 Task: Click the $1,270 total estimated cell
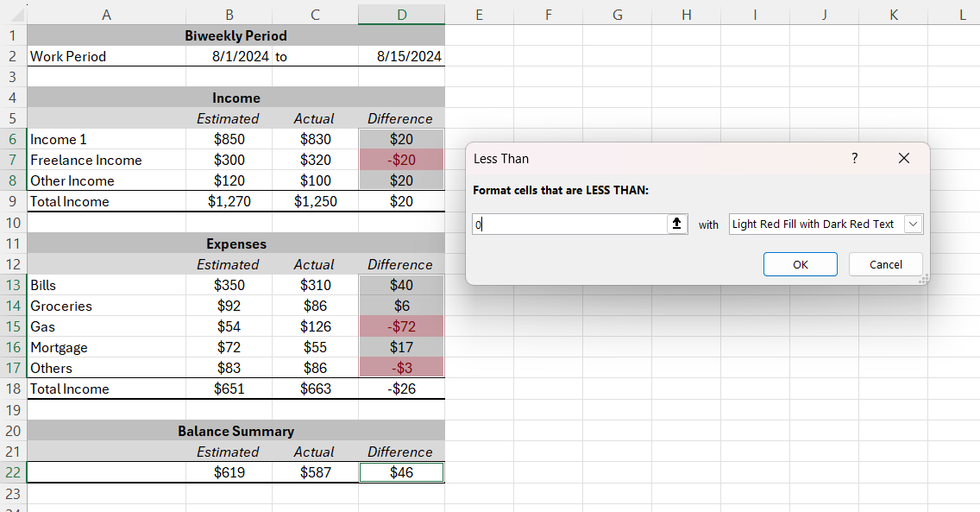point(229,201)
